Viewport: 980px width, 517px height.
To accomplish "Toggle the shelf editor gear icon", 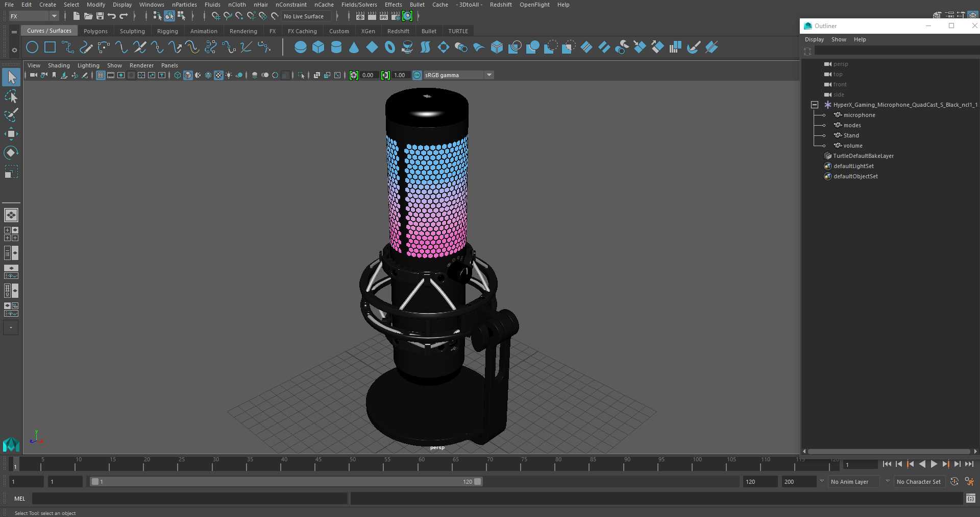I will [x=14, y=50].
